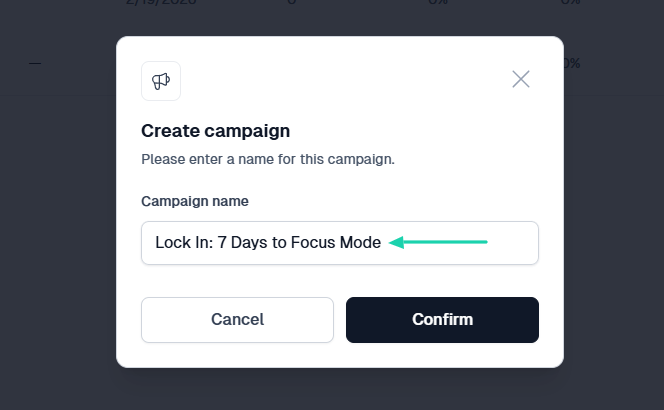
Task: Focus the Campaign name input field
Action: point(340,243)
